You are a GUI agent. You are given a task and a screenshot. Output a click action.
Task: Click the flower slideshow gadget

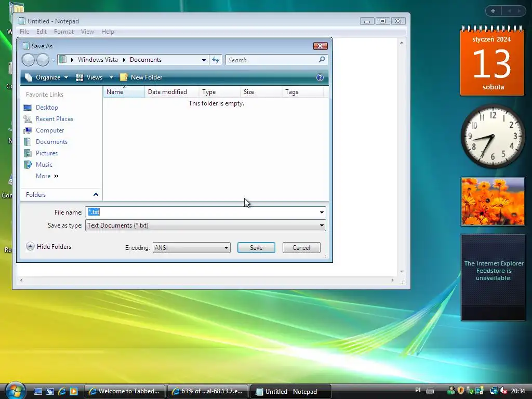click(493, 202)
